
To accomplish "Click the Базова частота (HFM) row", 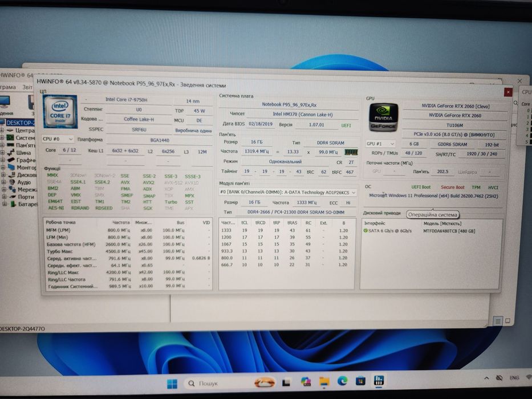I will (x=128, y=245).
